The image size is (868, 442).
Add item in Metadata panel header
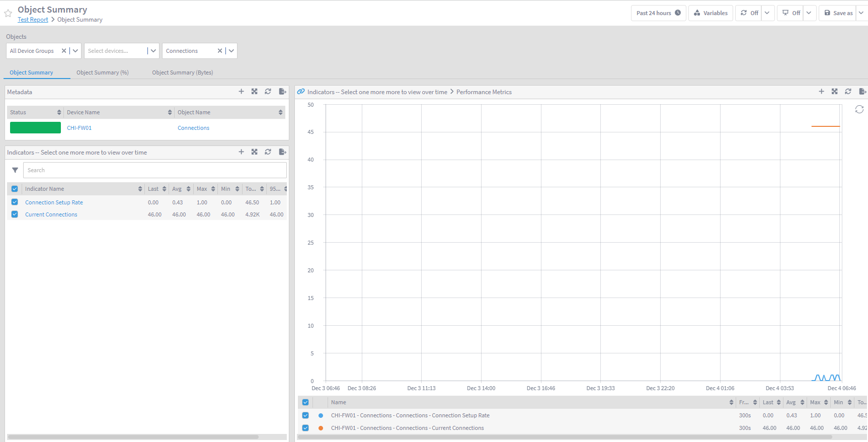[241, 92]
